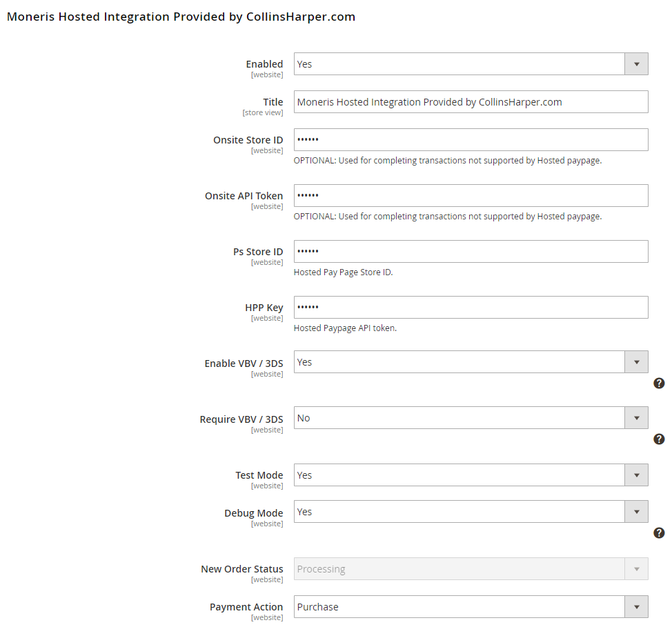Click help icon beside Require VBV / 3DS
Image resolution: width=672 pixels, height=627 pixels.
(659, 439)
